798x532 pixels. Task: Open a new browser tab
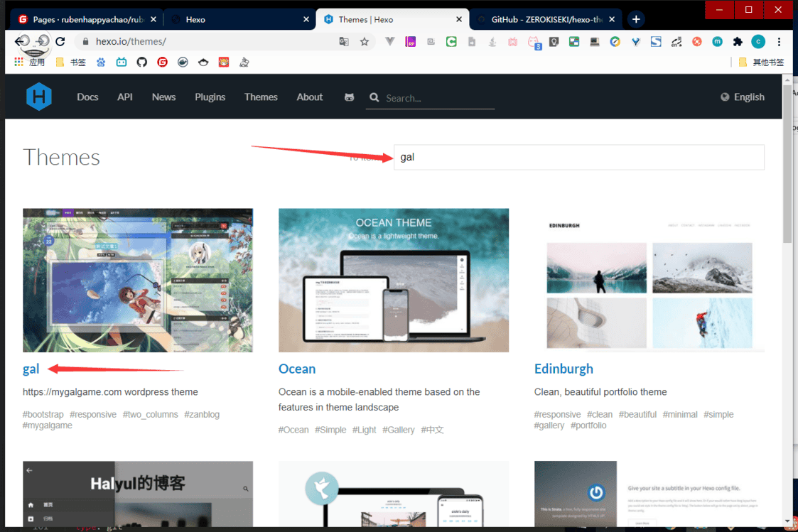pyautogui.click(x=636, y=19)
